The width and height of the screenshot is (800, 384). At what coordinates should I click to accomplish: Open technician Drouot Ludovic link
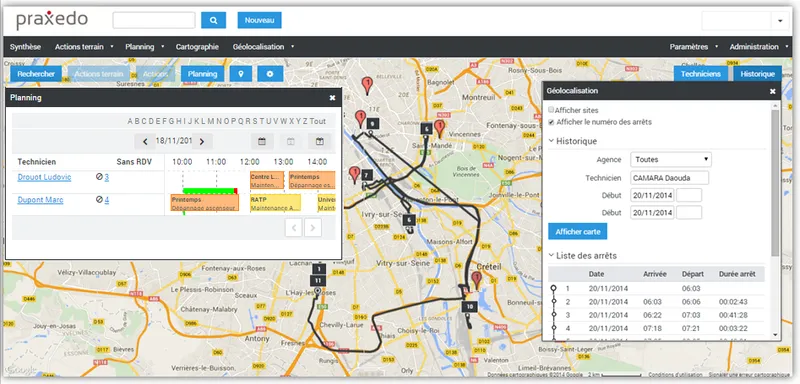(x=44, y=177)
